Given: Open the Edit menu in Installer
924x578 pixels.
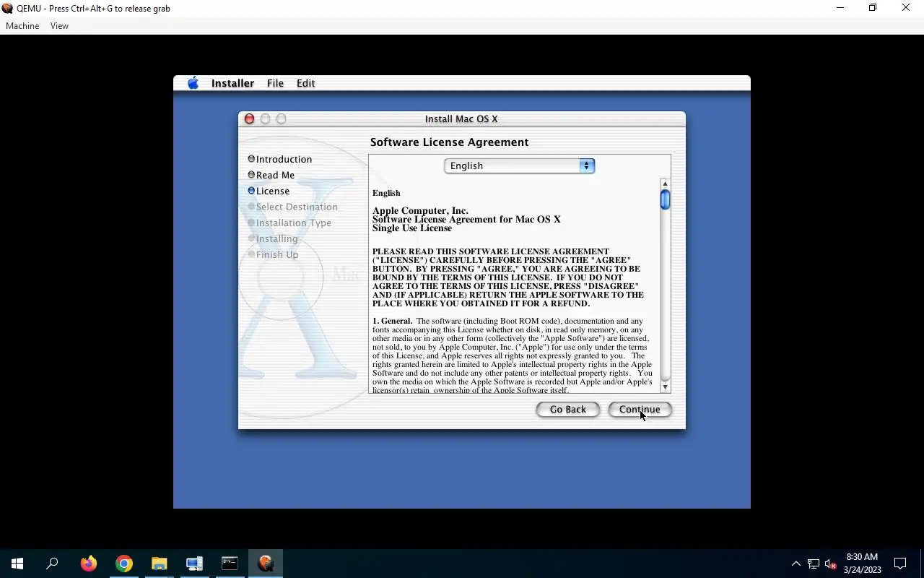Looking at the screenshot, I should [305, 83].
